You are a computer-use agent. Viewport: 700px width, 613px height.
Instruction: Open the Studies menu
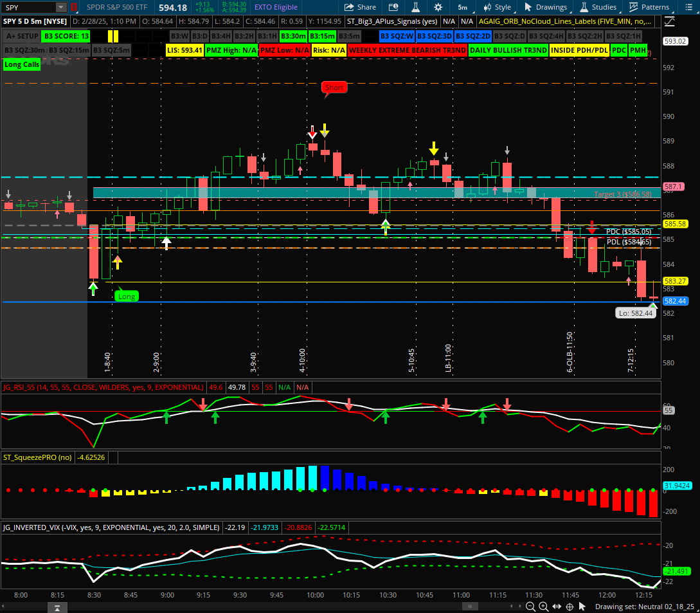click(x=598, y=7)
